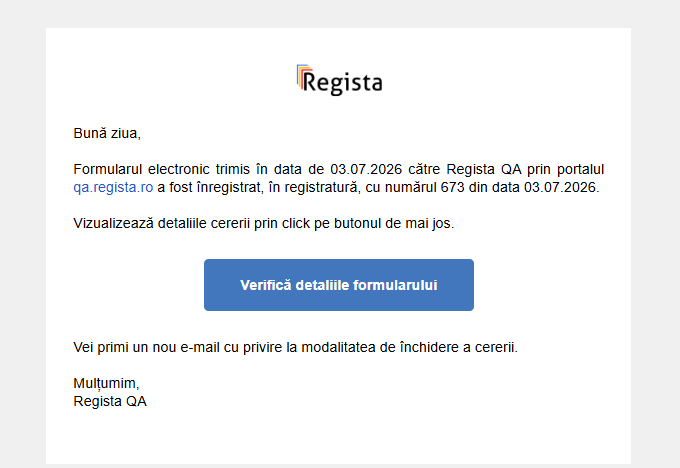Click Regista QA in the first paragraph
The image size is (680, 468).
pos(484,169)
